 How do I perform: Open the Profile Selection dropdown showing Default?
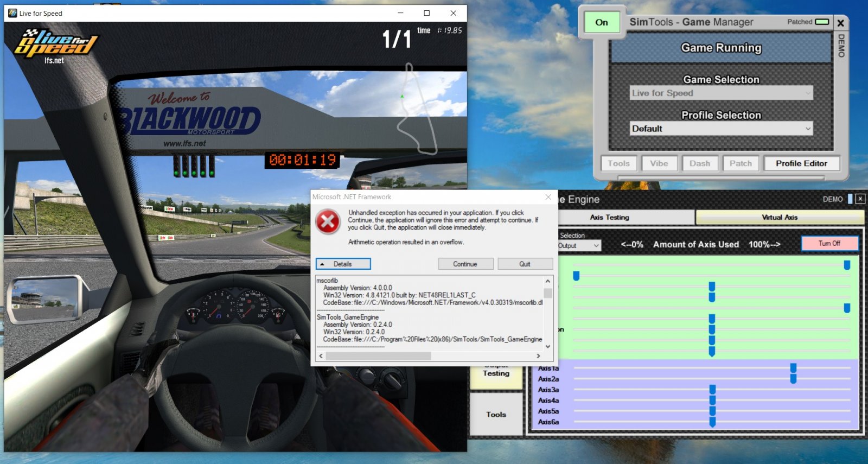[x=721, y=129]
